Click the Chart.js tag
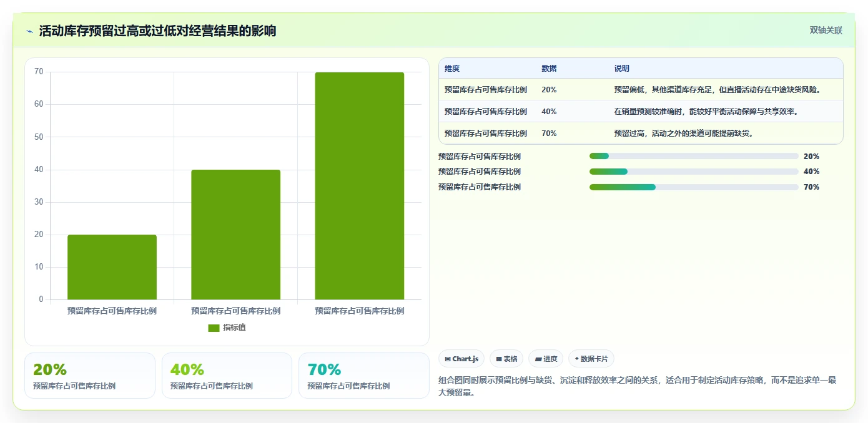The image size is (868, 423). pyautogui.click(x=462, y=359)
